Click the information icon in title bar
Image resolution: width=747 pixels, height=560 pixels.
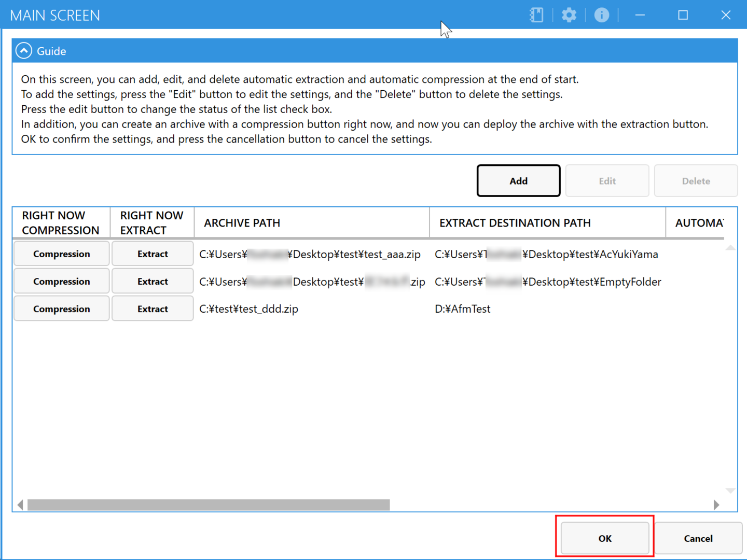point(602,15)
